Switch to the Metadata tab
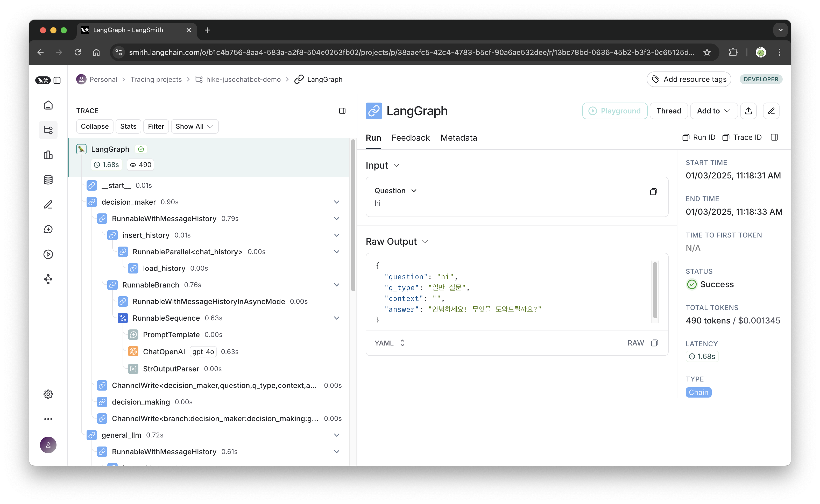 (x=458, y=138)
